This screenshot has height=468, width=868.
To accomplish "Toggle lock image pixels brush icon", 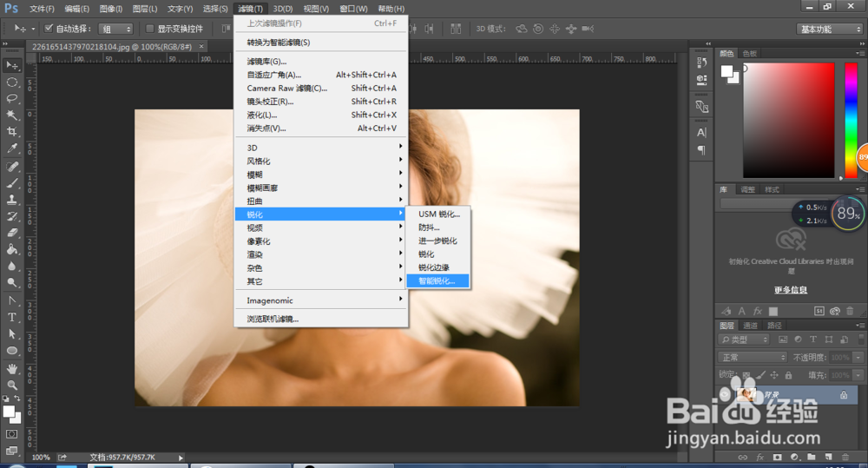I will 760,375.
